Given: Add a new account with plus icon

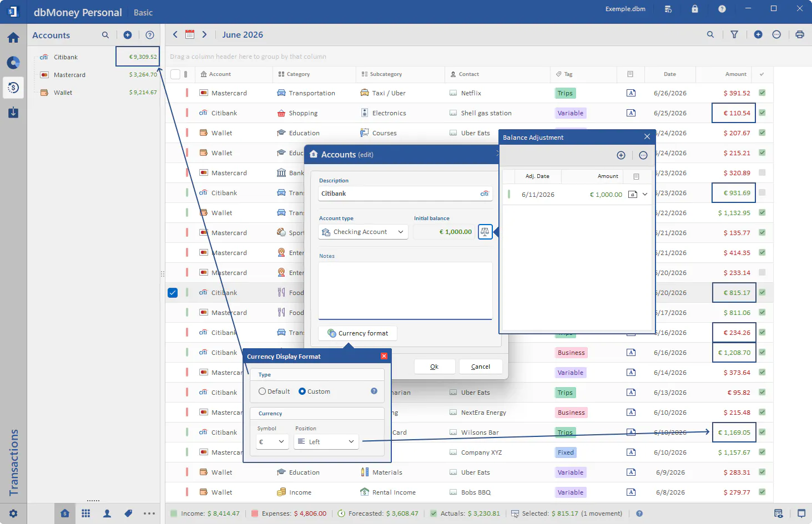Looking at the screenshot, I should 128,35.
